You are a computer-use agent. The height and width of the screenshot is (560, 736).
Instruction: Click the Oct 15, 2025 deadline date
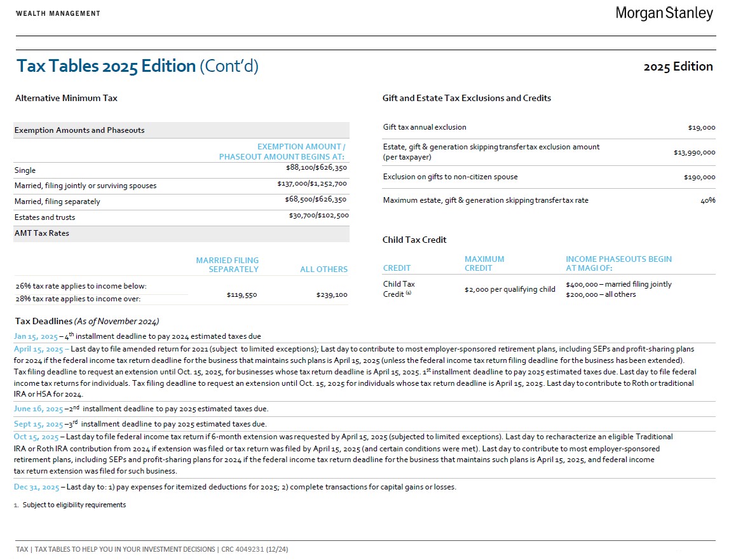(36, 437)
